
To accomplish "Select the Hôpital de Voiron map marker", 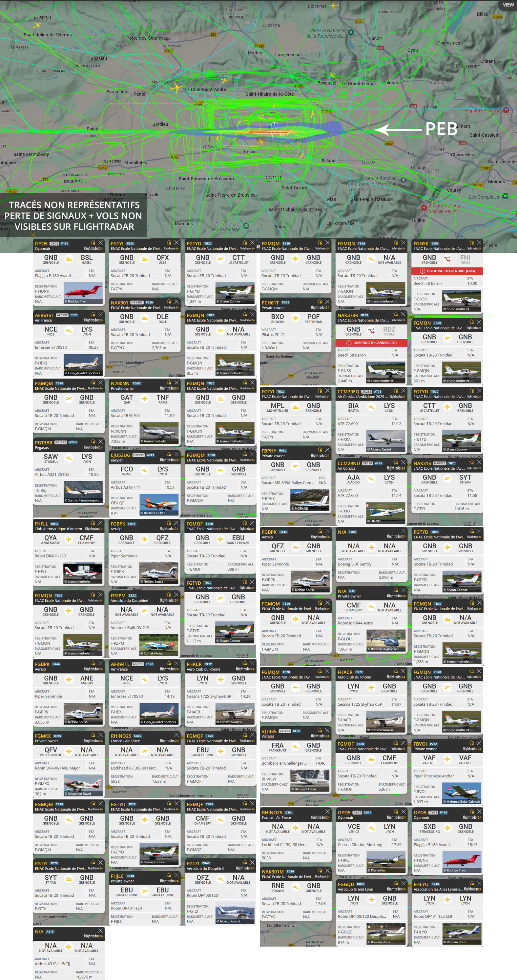I will (x=506, y=110).
